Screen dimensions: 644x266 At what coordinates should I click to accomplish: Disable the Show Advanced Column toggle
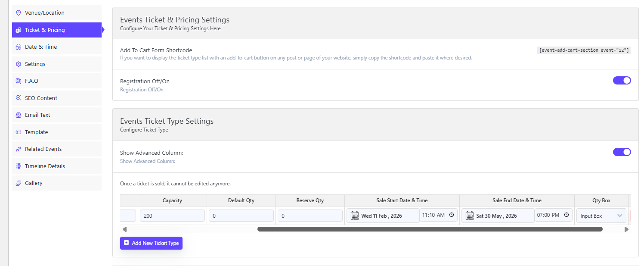pos(622,152)
